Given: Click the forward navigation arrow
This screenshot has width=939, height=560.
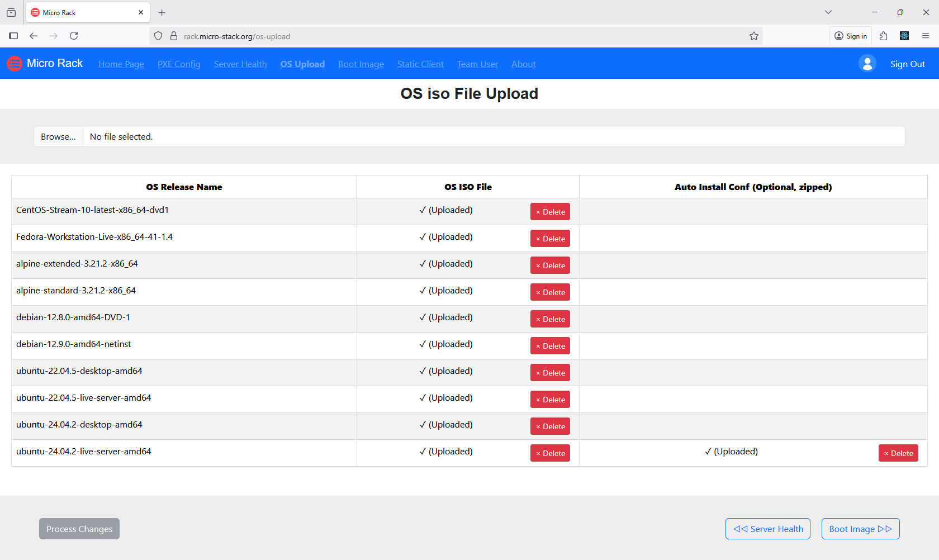Looking at the screenshot, I should click(54, 36).
